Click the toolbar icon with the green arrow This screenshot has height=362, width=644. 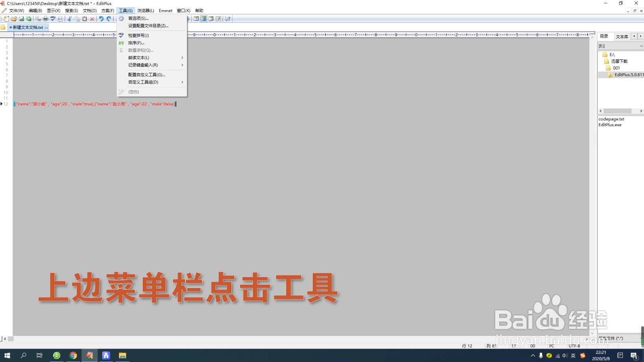[218, 19]
